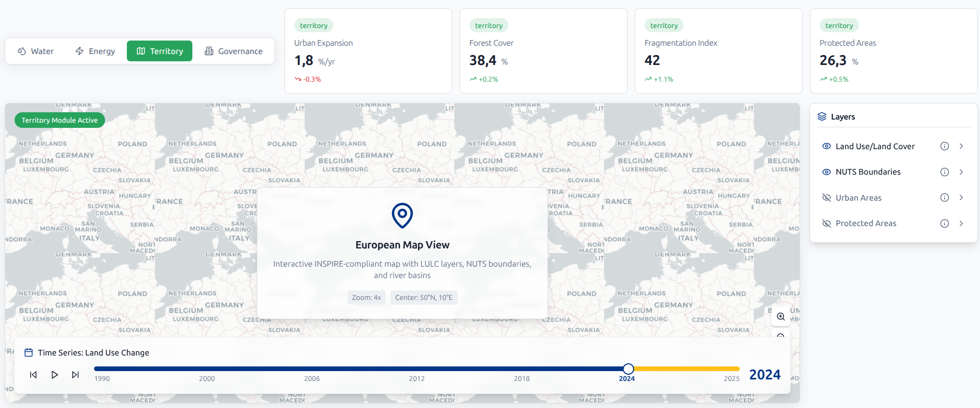Show the Urban Areas layer
Viewport: 980px width, 408px height.
click(826, 198)
